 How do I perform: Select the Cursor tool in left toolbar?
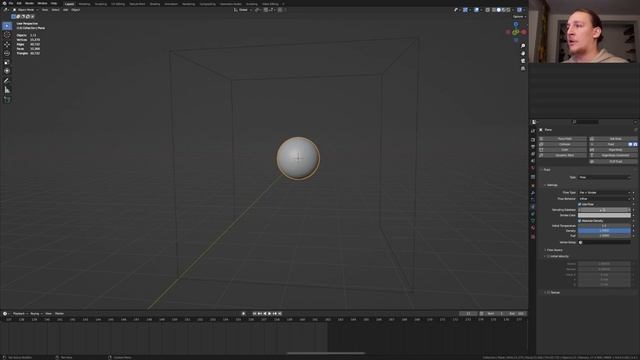7,35
